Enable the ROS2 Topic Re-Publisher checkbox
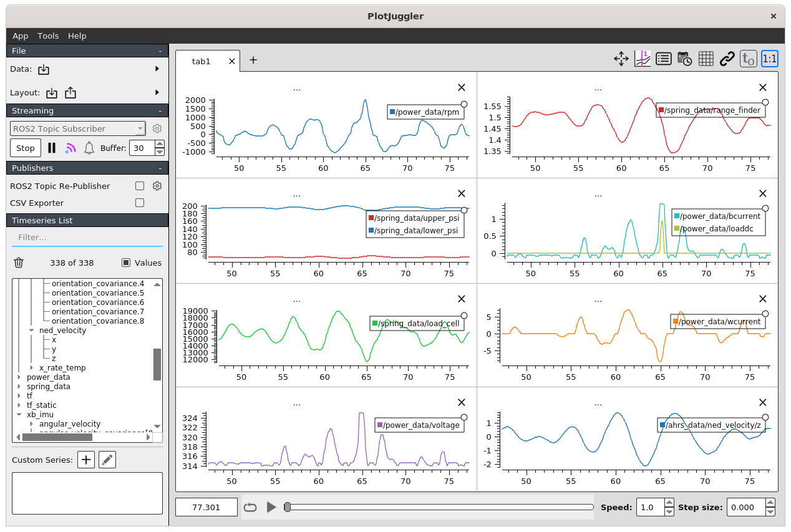Image resolution: width=791 pixels, height=532 pixels. pyautogui.click(x=140, y=186)
